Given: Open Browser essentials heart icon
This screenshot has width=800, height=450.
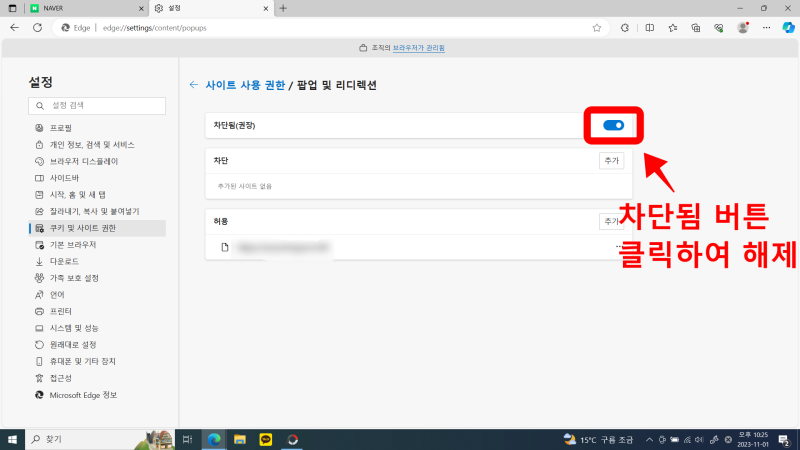Looking at the screenshot, I should click(719, 28).
